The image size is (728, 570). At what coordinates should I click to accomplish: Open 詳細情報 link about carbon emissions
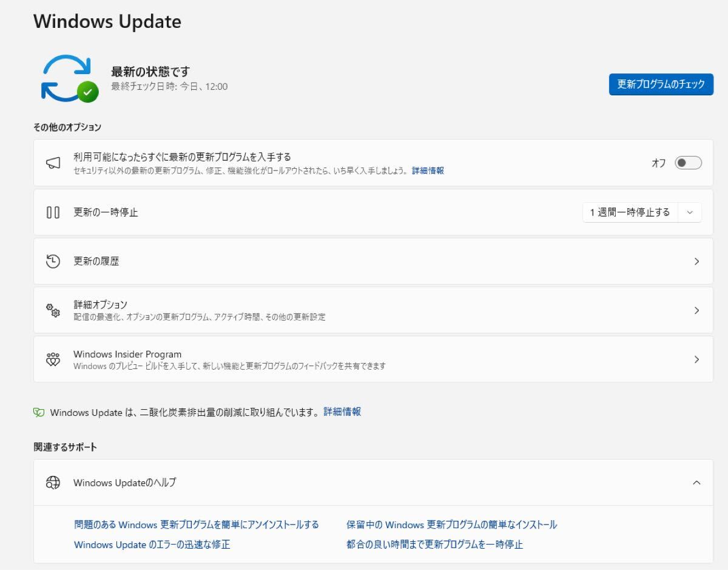pos(342,412)
